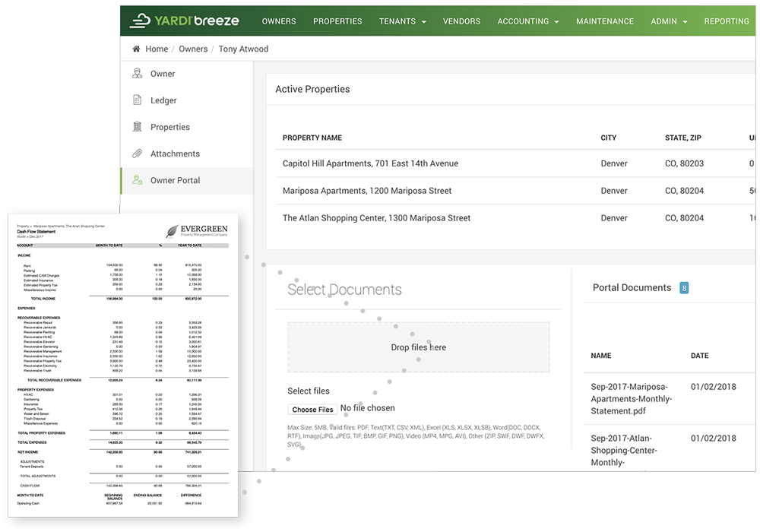Screen dimensions: 760x532
Task: Click the Choose Files button
Action: point(312,409)
